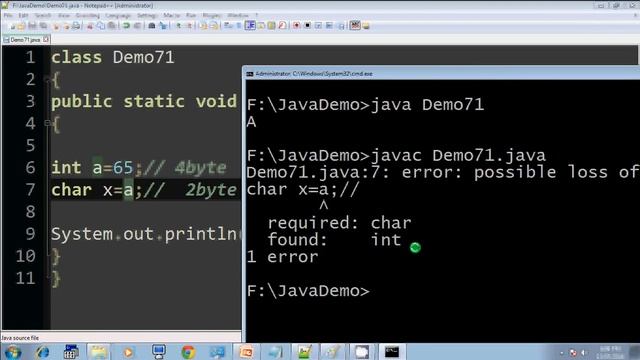Open the Search menu
The height and width of the screenshot is (360, 640).
pyautogui.click(x=43, y=16)
